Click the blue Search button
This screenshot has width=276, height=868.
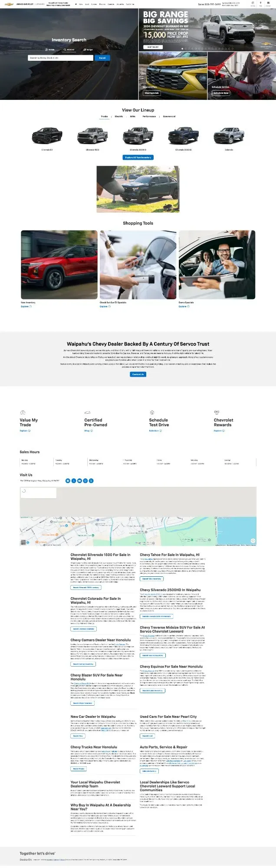(102, 58)
